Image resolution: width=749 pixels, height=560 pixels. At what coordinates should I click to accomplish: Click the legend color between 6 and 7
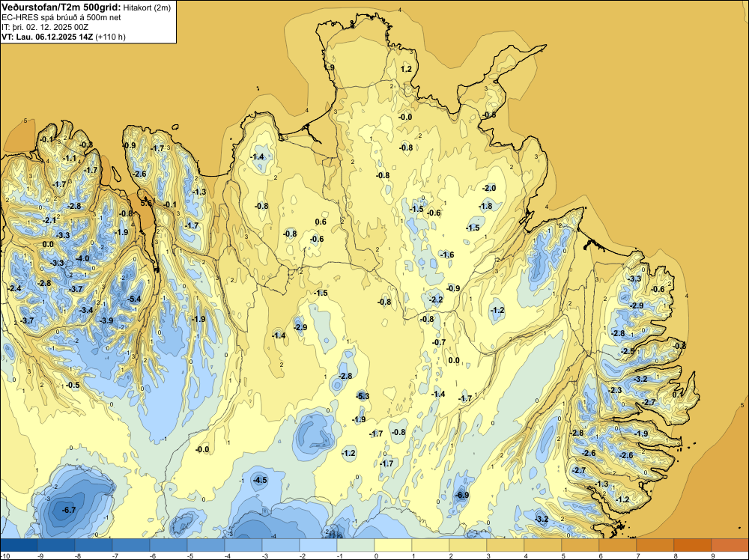(x=618, y=545)
